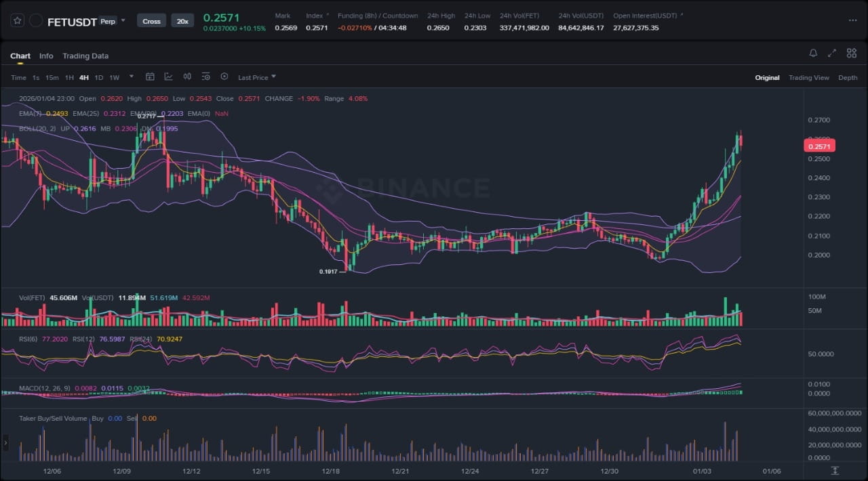Click Funding (8h) / Countdown label
This screenshot has height=481, width=868.
[378, 16]
